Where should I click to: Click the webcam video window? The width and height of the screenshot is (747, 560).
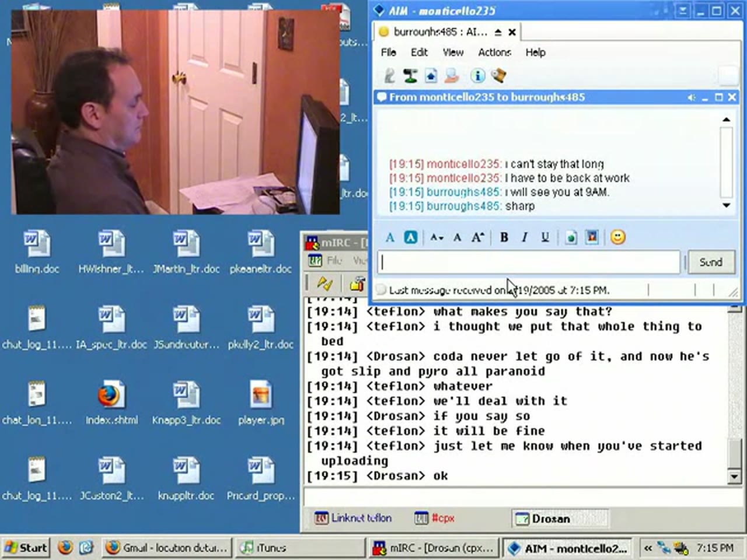pyautogui.click(x=175, y=111)
